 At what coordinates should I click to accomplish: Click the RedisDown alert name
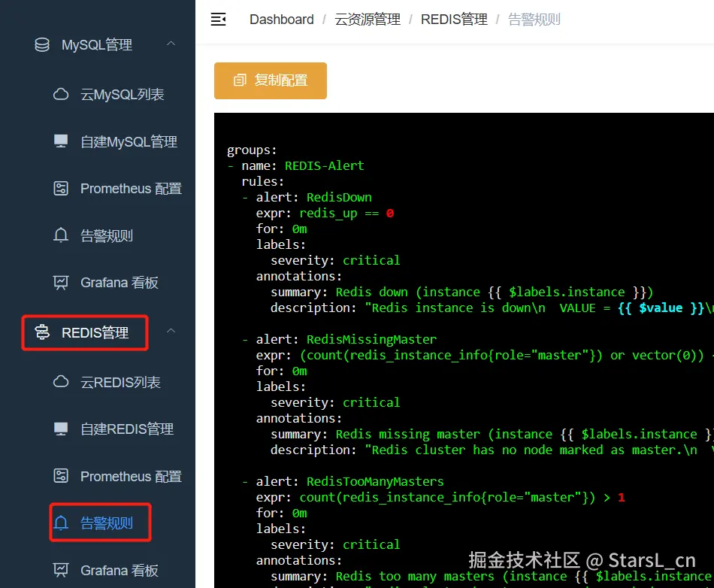(339, 197)
